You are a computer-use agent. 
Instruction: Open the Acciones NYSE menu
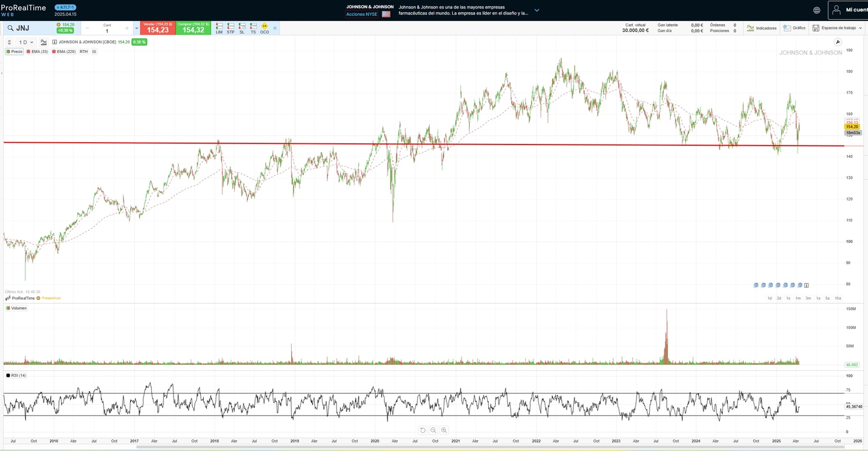[x=362, y=14]
